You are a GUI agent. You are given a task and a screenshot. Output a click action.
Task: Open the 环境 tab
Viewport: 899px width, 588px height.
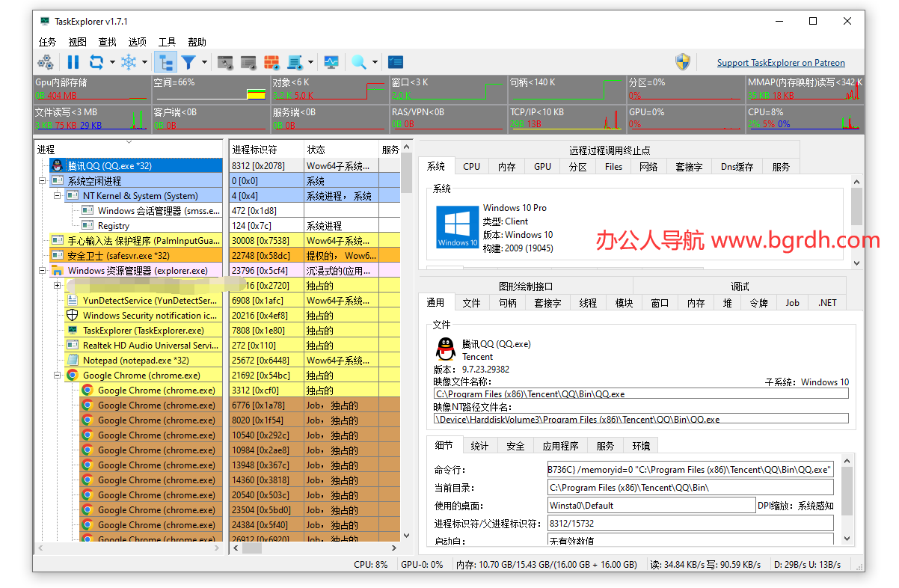pos(641,445)
